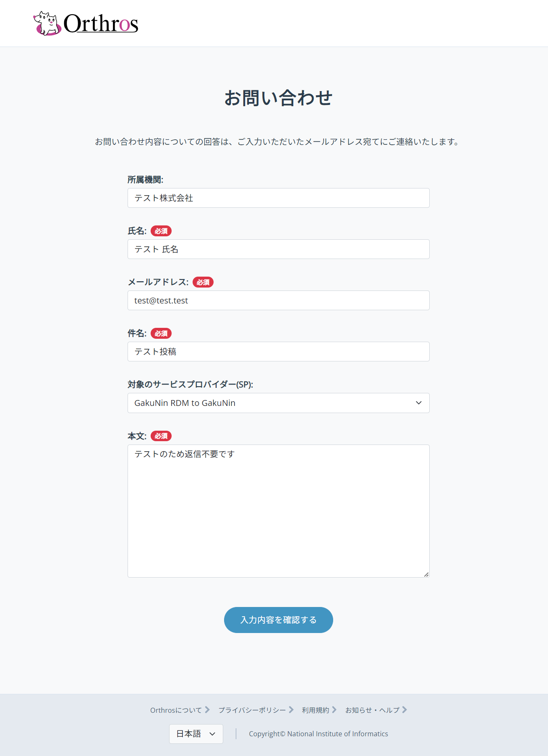Focus the 所属機関 text field
Viewport: 548px width, 756px height.
click(x=278, y=198)
